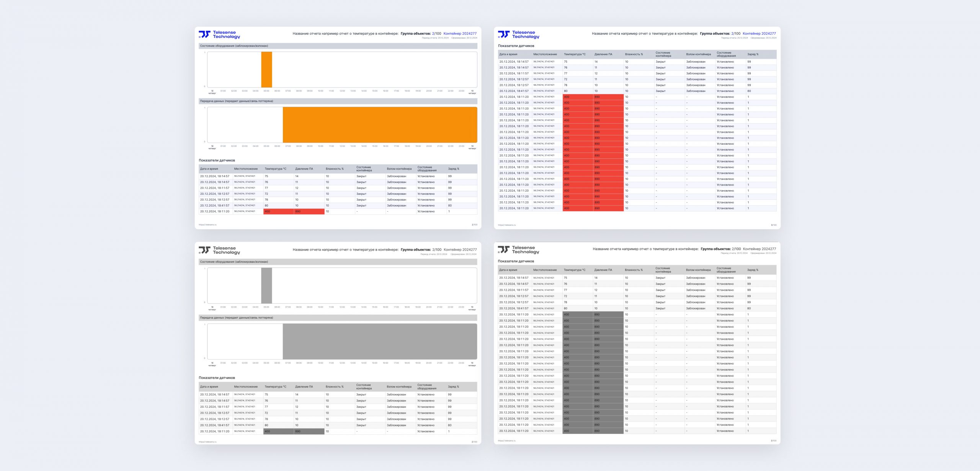Click Группа объектов: 2/100 on orange chart page
Viewport: 980px width, 471px height.
[x=421, y=34]
